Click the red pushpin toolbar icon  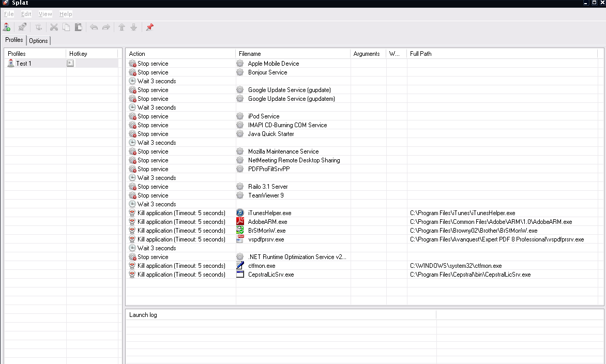[x=149, y=27]
